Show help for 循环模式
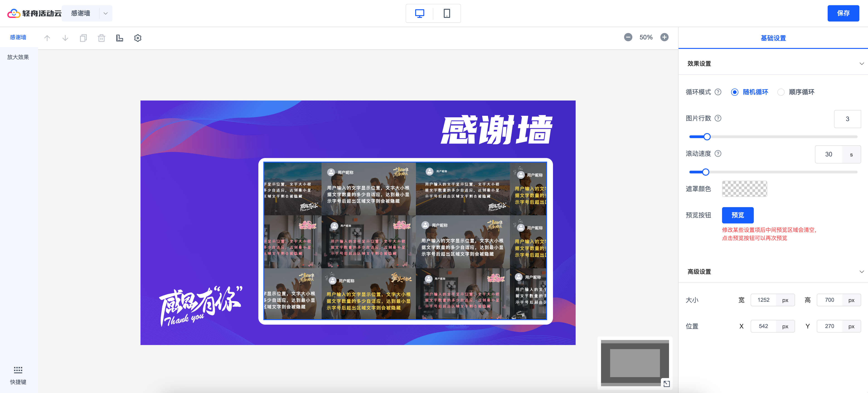Screen dimensions: 868x393 point(718,92)
